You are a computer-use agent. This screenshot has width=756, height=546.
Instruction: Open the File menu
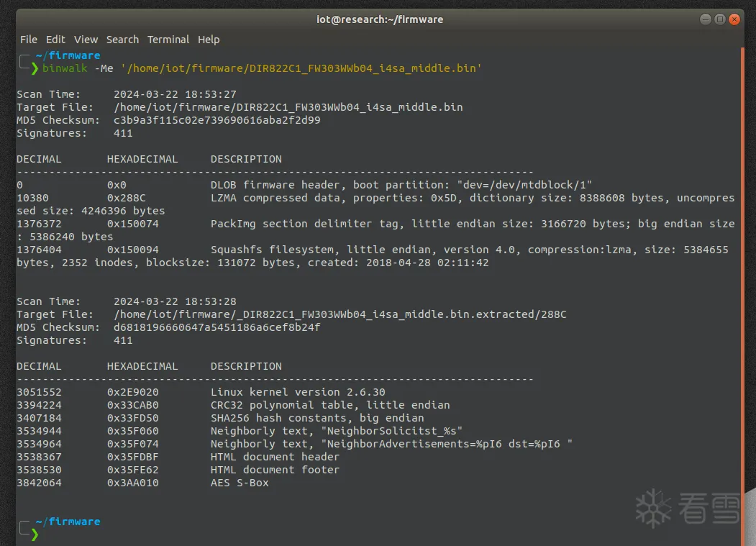click(29, 40)
